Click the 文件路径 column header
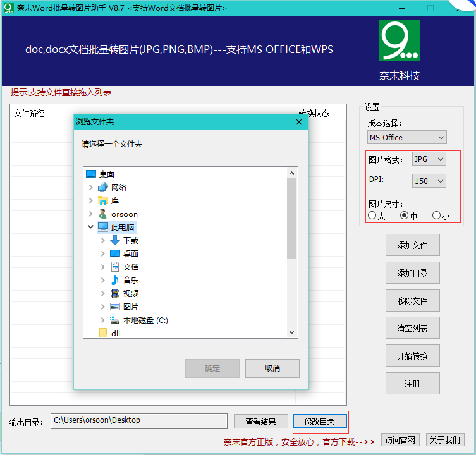This screenshot has height=455, width=476. pos(152,113)
